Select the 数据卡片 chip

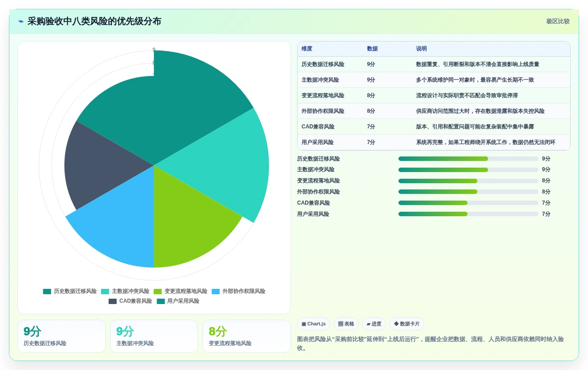tap(407, 324)
